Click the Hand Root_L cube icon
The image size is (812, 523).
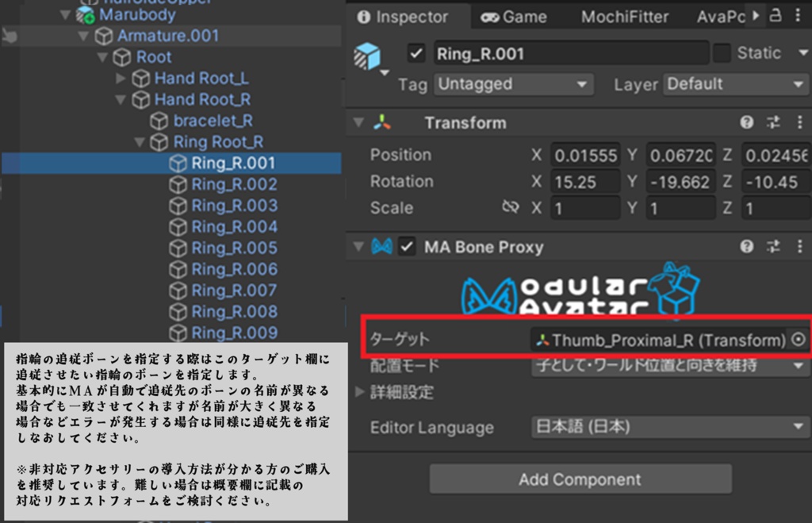pos(140,79)
